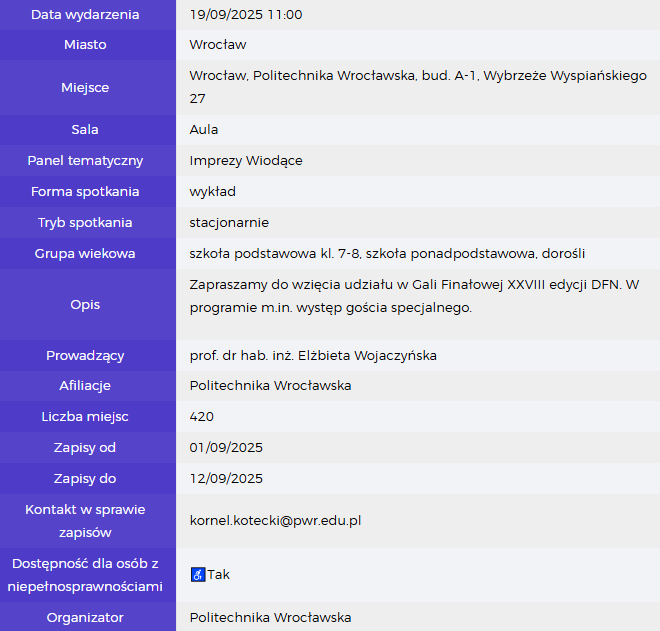
Task: Click the 'Liczba miejsc' label
Action: [x=85, y=417]
